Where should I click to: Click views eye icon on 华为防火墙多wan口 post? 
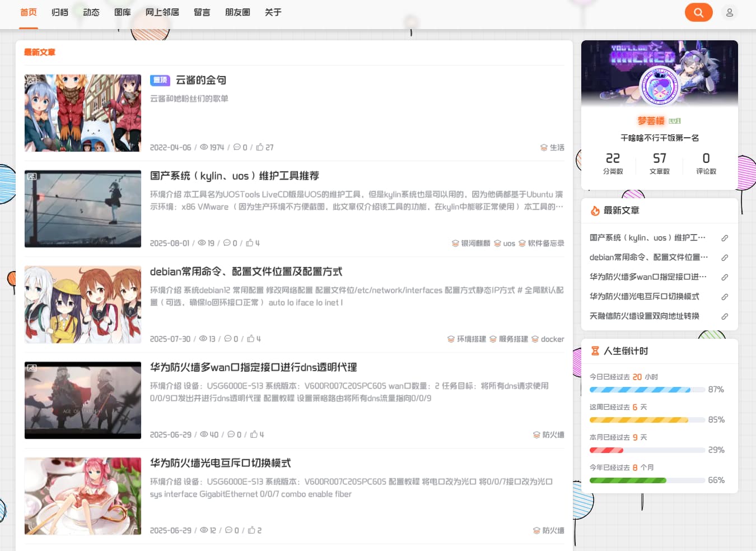point(204,435)
